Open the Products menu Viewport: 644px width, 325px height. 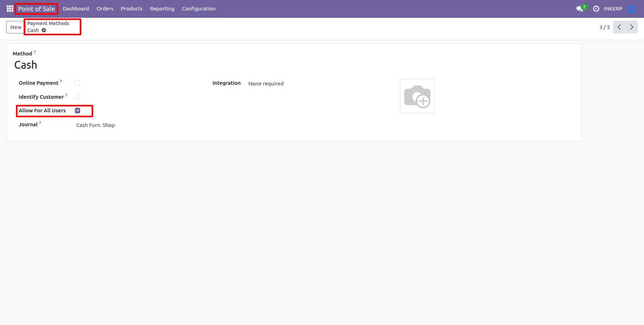pos(132,9)
